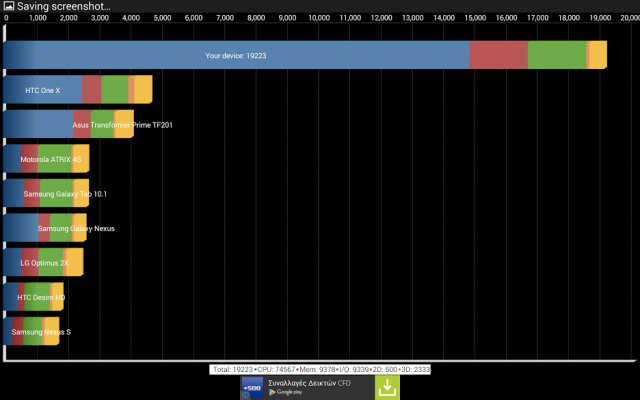Tap the yellow segment of the HTC One X bar
The image size is (640, 400).
[x=143, y=89]
